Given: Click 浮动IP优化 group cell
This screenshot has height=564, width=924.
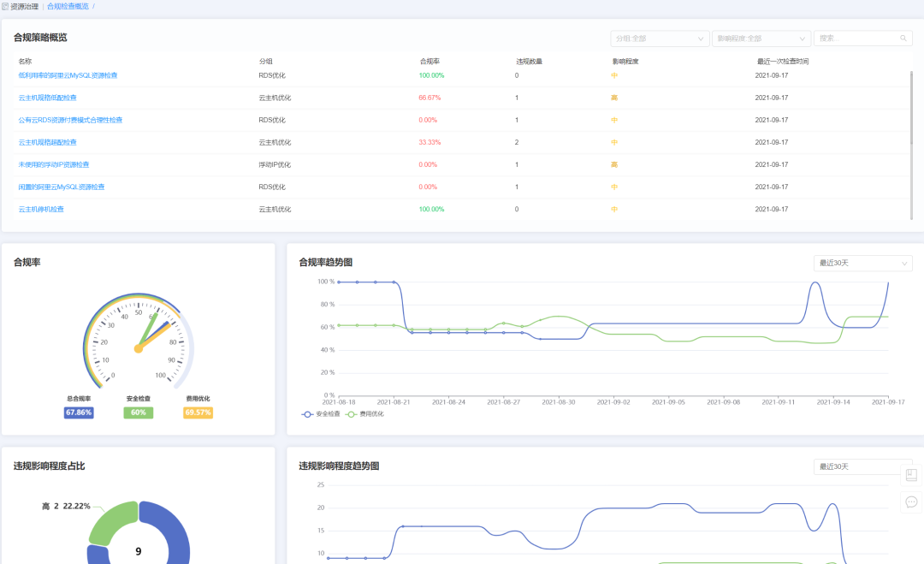Looking at the screenshot, I should pos(275,165).
